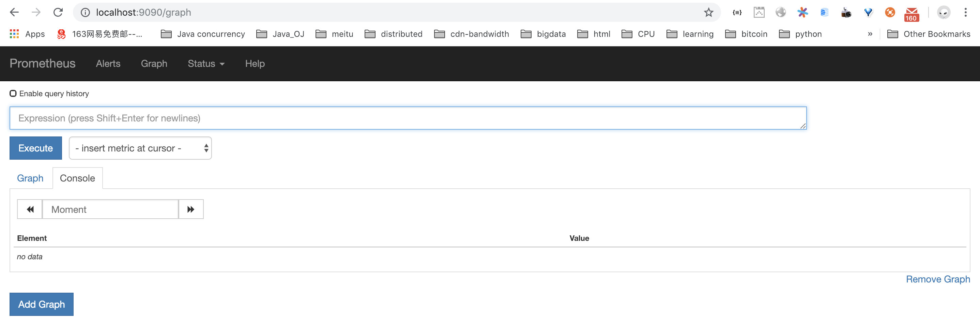The height and width of the screenshot is (335, 980).
Task: Open the colorful asterisk extension icon
Action: (802, 13)
